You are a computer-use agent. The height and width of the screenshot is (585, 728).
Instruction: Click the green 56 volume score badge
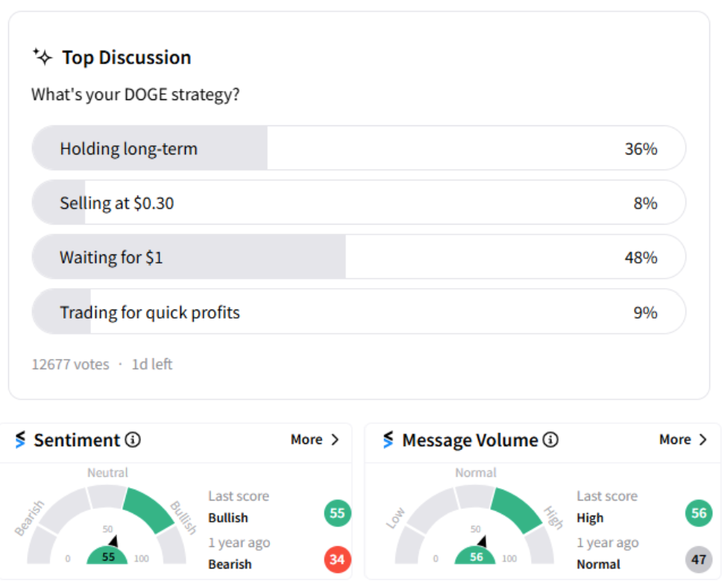click(x=699, y=513)
